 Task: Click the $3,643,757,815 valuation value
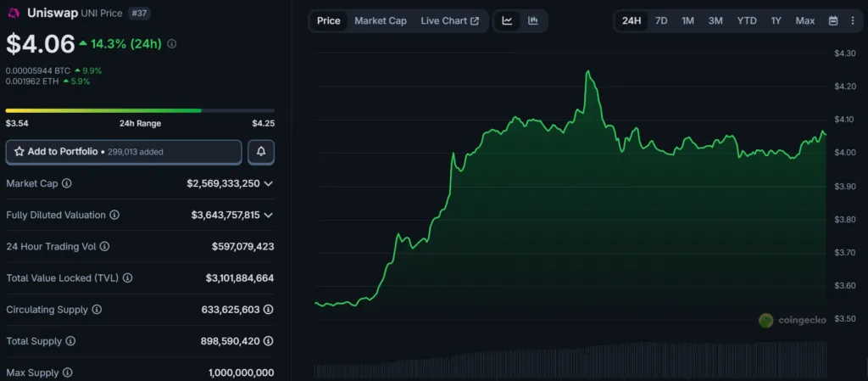tap(225, 215)
